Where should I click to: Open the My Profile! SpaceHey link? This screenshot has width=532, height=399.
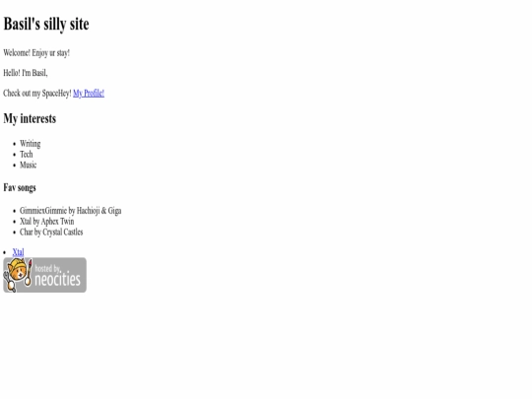pyautogui.click(x=89, y=93)
